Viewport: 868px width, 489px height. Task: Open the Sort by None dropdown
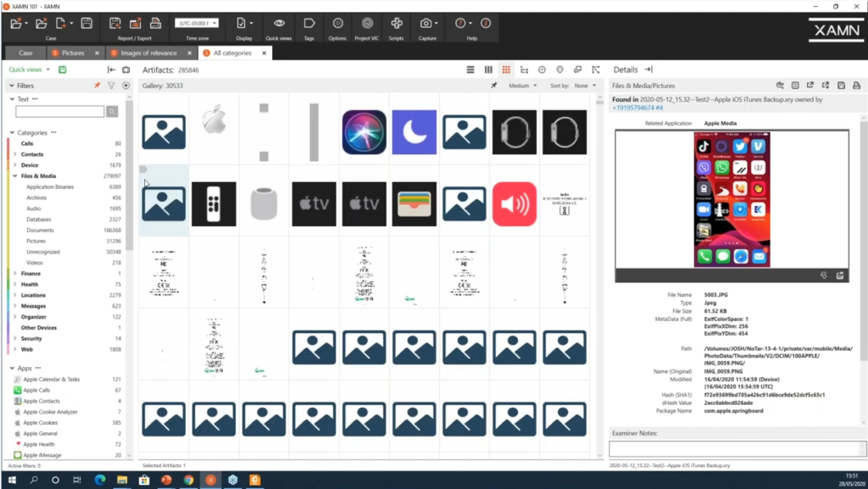click(x=585, y=86)
